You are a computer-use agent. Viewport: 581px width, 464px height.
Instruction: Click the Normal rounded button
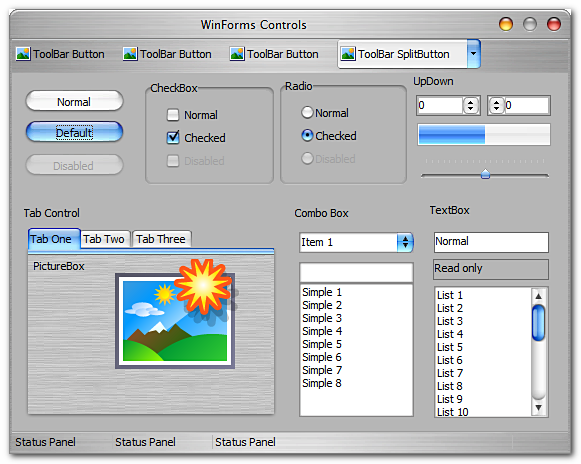[74, 101]
